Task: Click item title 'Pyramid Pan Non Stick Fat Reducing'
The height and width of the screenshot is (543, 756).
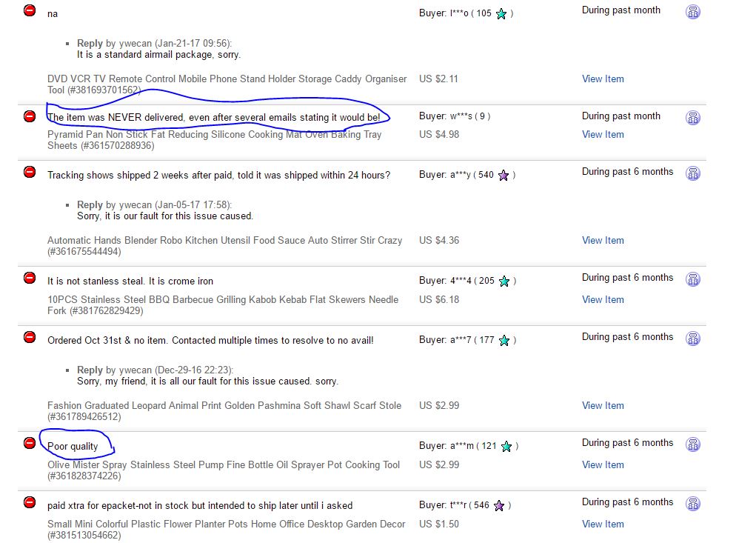Action: [215, 140]
